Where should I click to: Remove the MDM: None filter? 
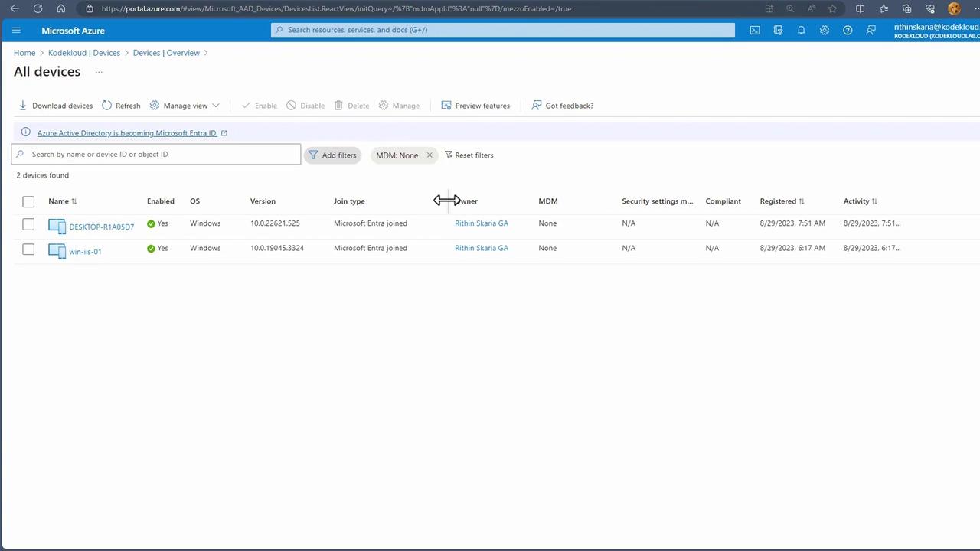(430, 155)
